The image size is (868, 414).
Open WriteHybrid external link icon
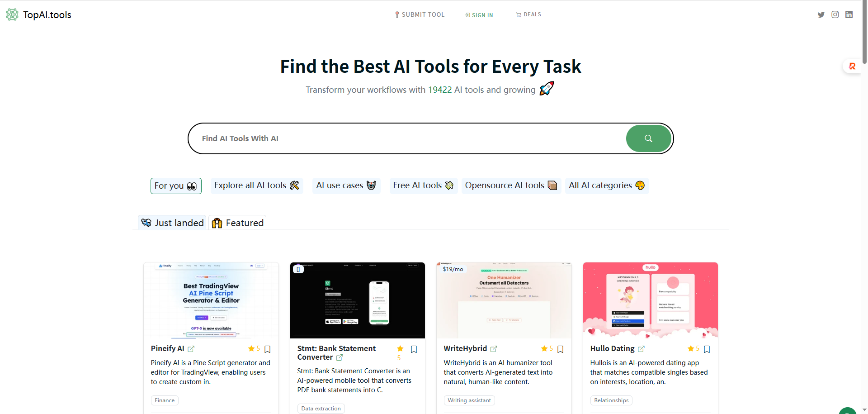click(x=494, y=349)
